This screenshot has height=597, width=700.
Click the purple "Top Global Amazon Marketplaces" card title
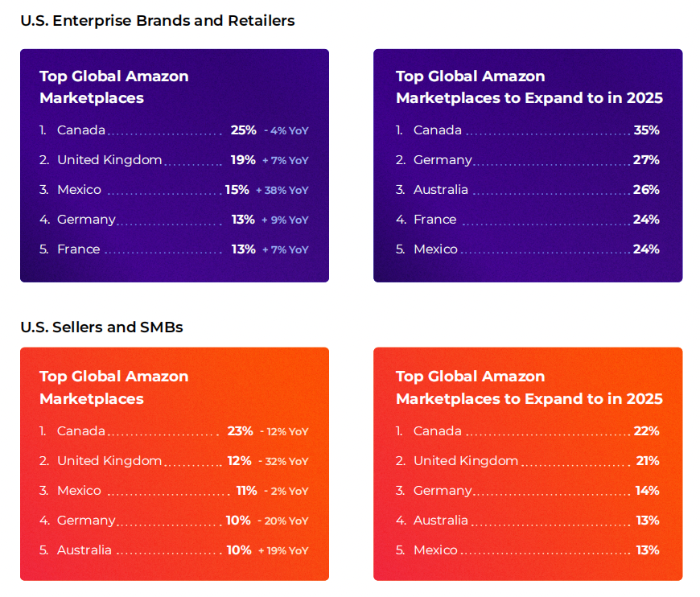113,87
